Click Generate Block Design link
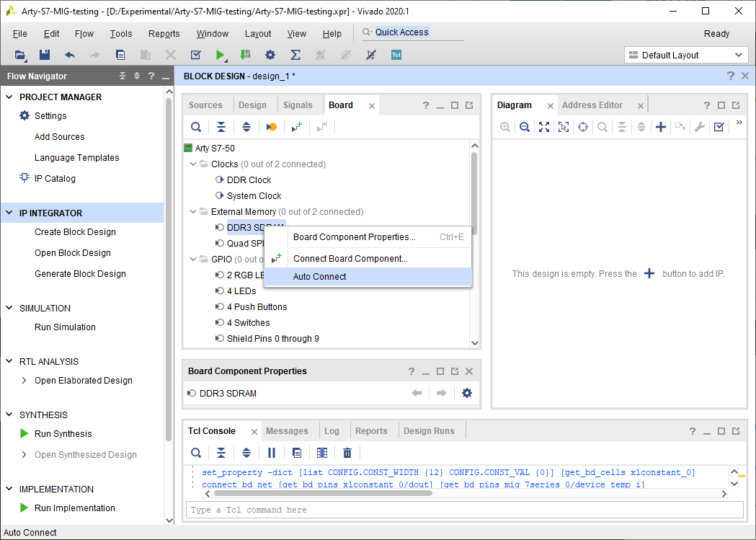The height and width of the screenshot is (540, 756). pos(80,274)
